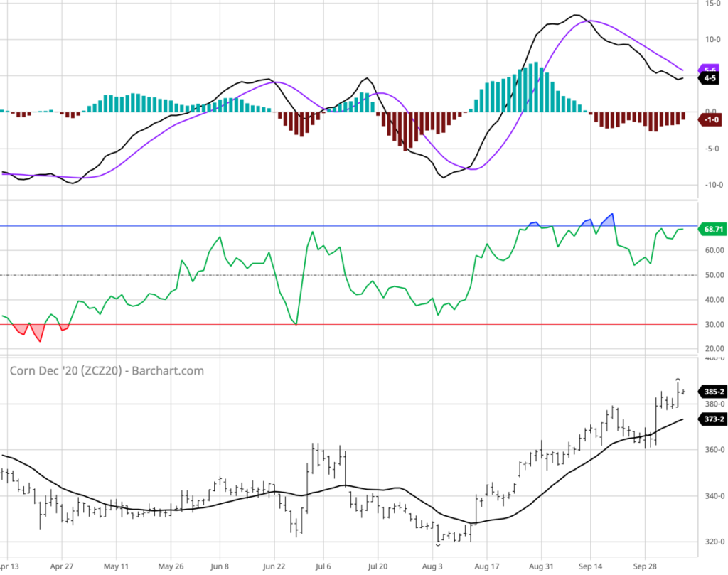Click the -10-0 MACD axis label

click(x=713, y=185)
